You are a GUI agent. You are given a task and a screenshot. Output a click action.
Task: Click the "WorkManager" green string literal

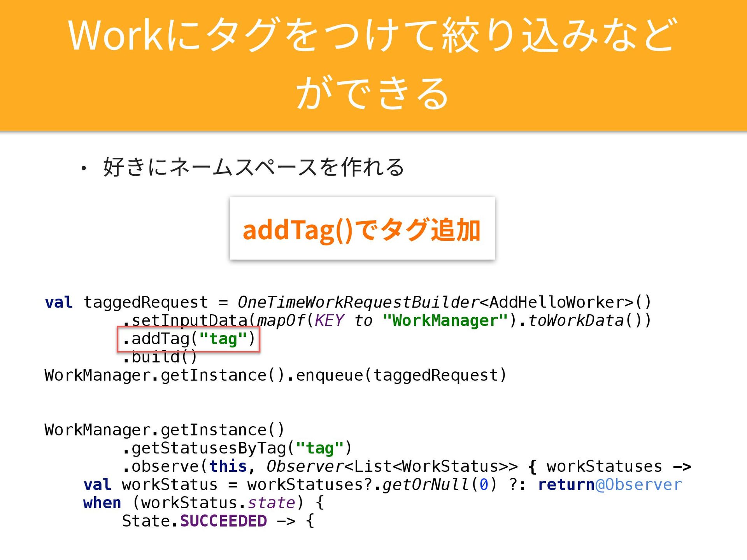click(445, 321)
